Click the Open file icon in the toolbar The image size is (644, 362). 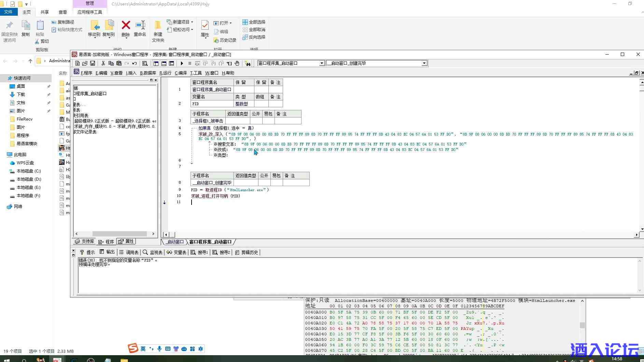[x=85, y=64]
